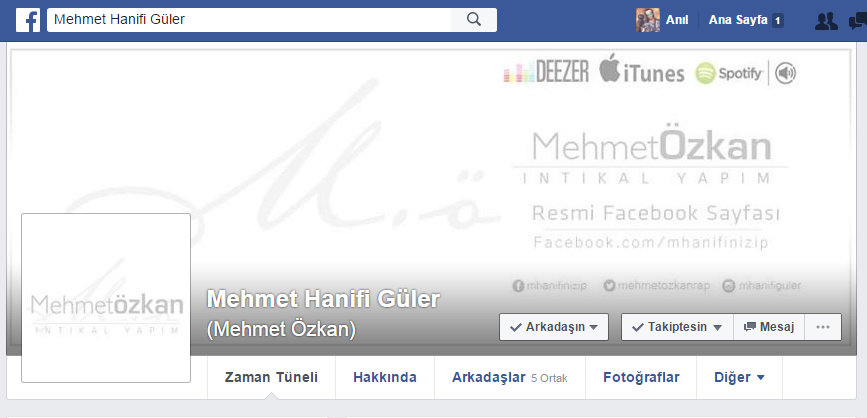This screenshot has width=867, height=418.
Task: Click the search magnifier icon
Action: (x=474, y=20)
